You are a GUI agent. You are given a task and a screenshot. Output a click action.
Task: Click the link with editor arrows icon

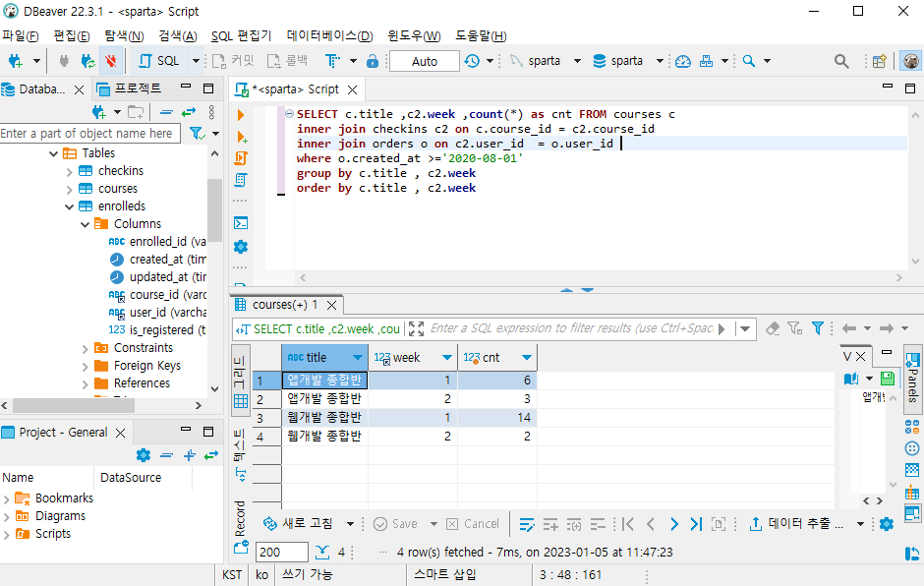point(188,112)
